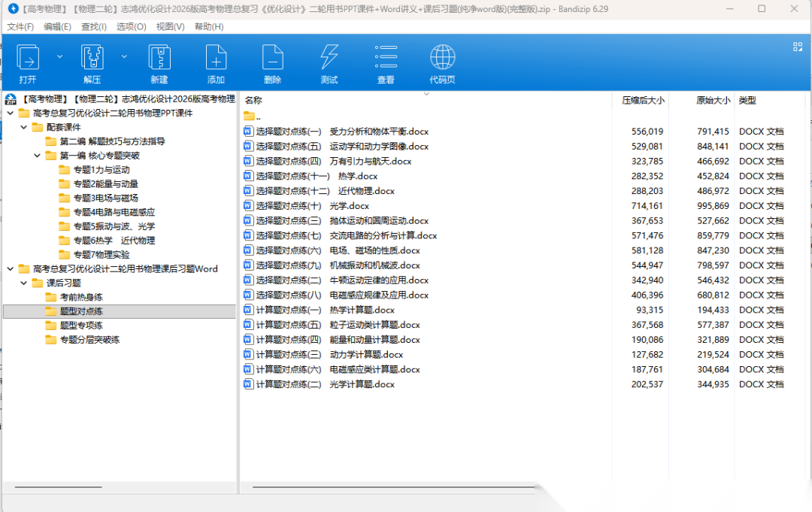
Task: Open the 选项(O) menu
Action: (x=131, y=26)
